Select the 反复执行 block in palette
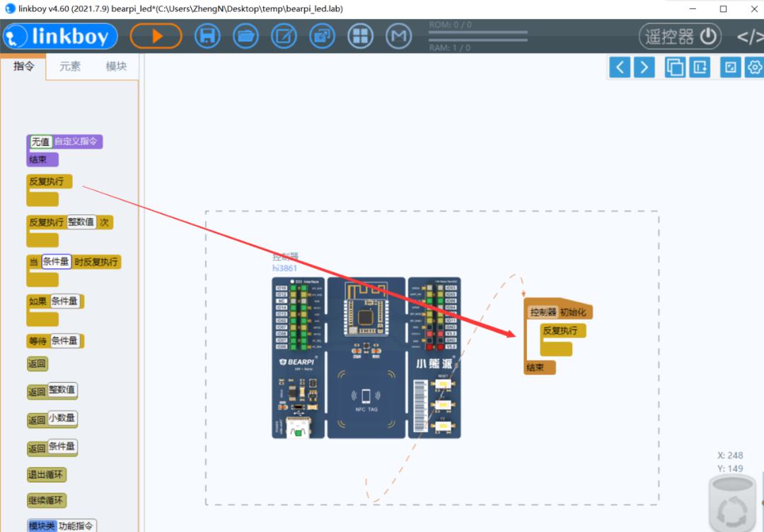Image resolution: width=764 pixels, height=532 pixels. pos(50,181)
